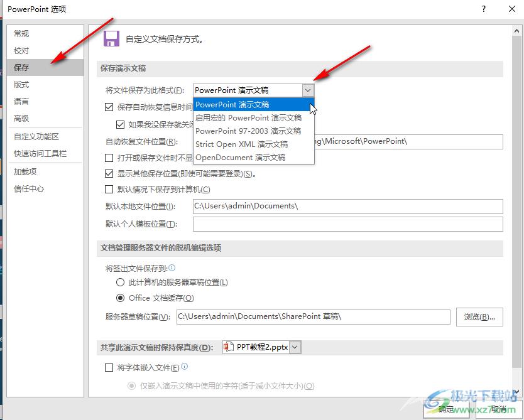Toggle 打开或保存文件时不显示 checkbox
Viewport: 524px width, 420px height.
click(109, 158)
